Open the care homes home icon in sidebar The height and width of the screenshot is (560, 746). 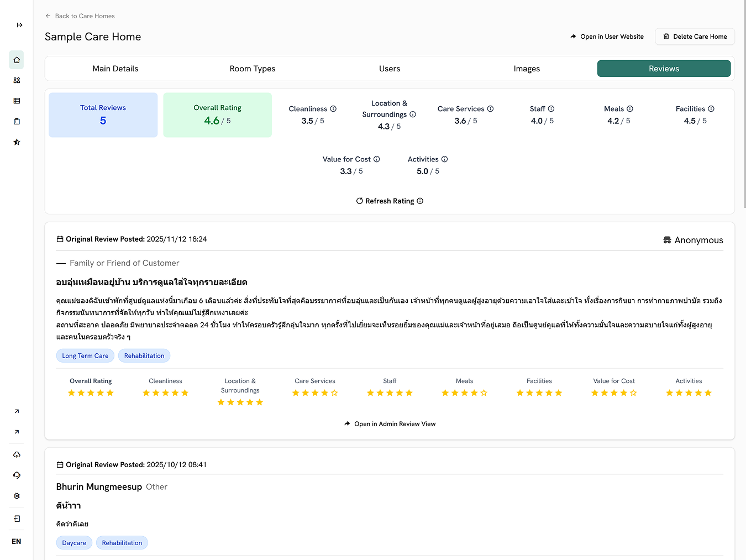[17, 60]
